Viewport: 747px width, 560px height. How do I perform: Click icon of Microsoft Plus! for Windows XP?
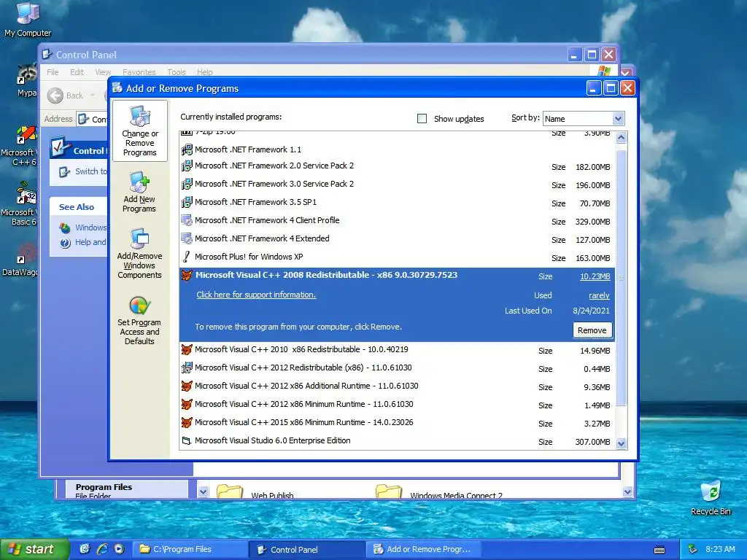[x=187, y=257]
